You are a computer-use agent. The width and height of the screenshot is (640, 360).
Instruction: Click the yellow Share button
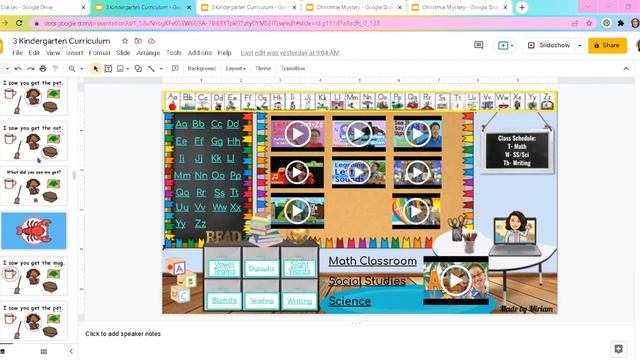point(607,45)
